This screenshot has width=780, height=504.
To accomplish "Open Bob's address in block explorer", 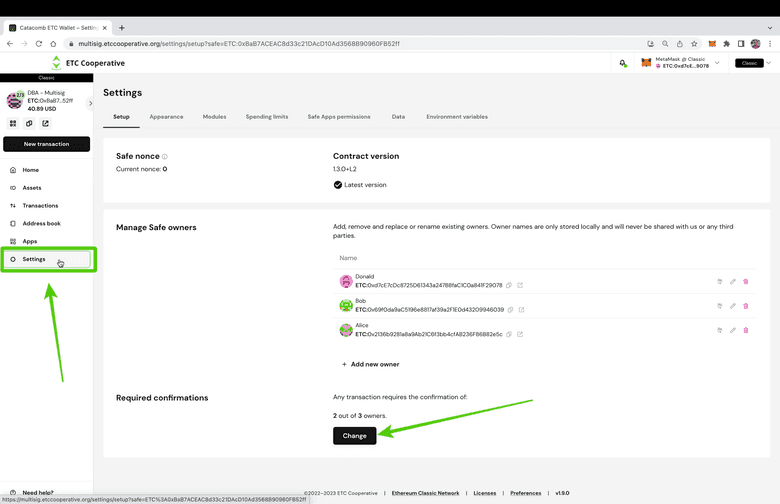I will point(522,309).
